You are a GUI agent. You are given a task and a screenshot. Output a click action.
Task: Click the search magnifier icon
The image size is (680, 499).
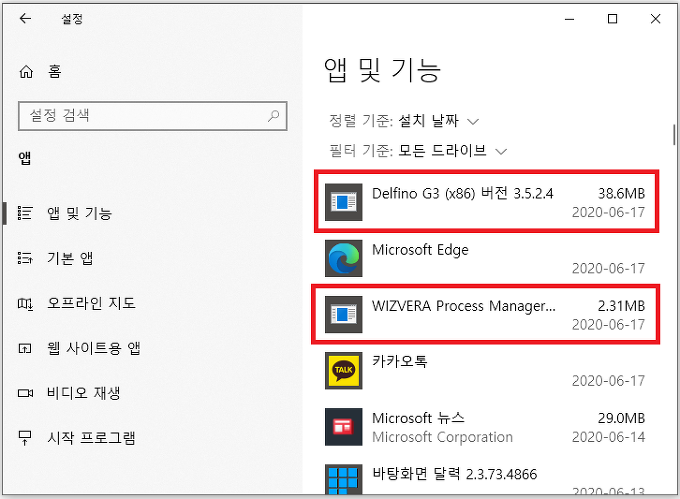[x=273, y=116]
